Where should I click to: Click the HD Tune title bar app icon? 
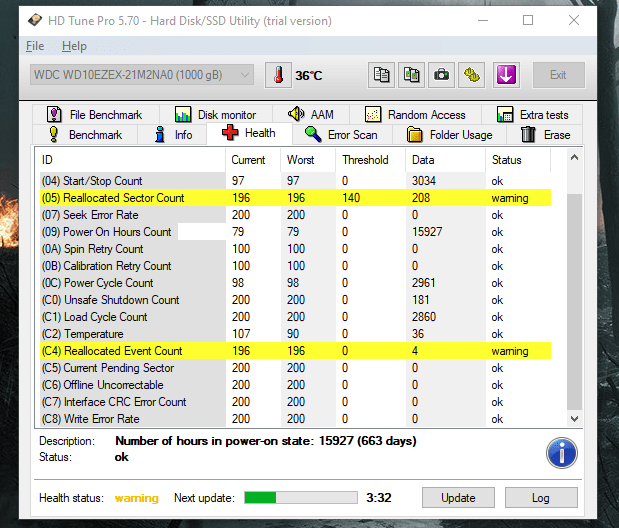(35, 20)
